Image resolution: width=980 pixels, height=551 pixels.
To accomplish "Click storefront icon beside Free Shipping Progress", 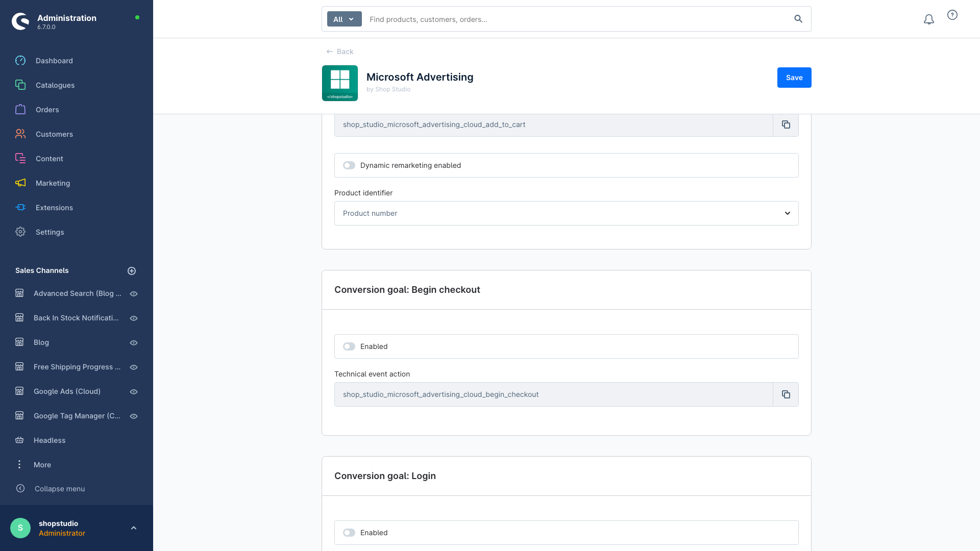I will pos(19,367).
